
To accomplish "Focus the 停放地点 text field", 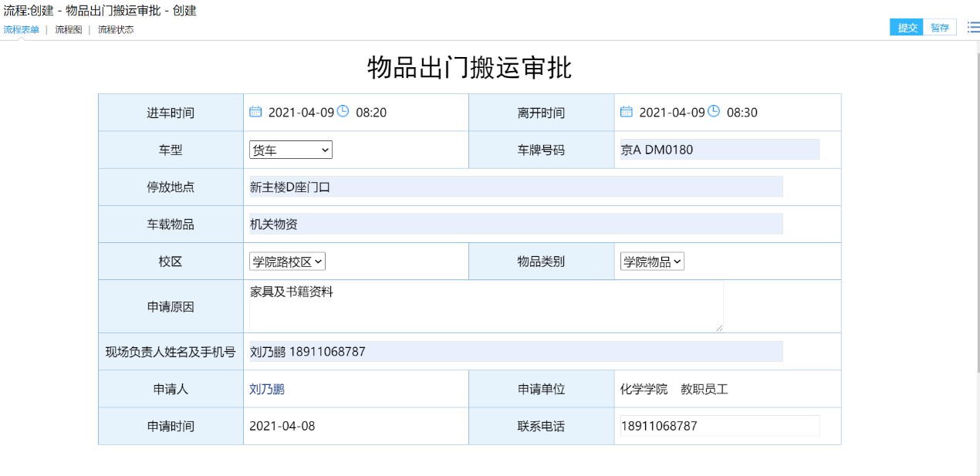I will 515,187.
